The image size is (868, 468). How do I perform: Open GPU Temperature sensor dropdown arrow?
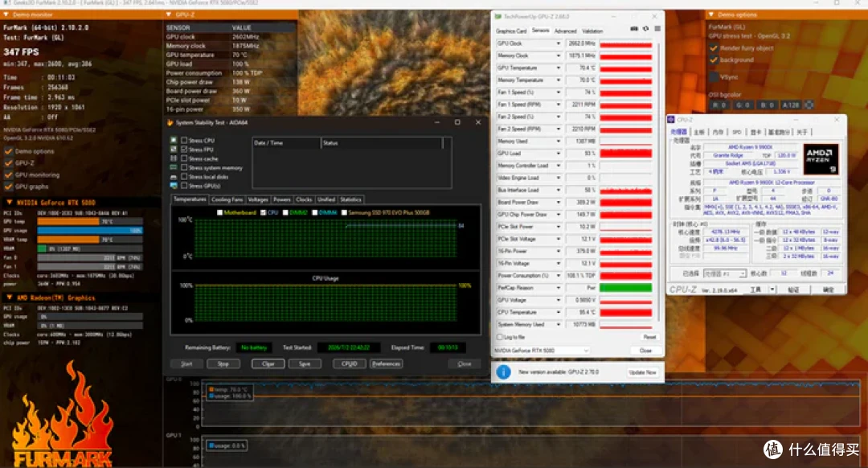(x=558, y=68)
